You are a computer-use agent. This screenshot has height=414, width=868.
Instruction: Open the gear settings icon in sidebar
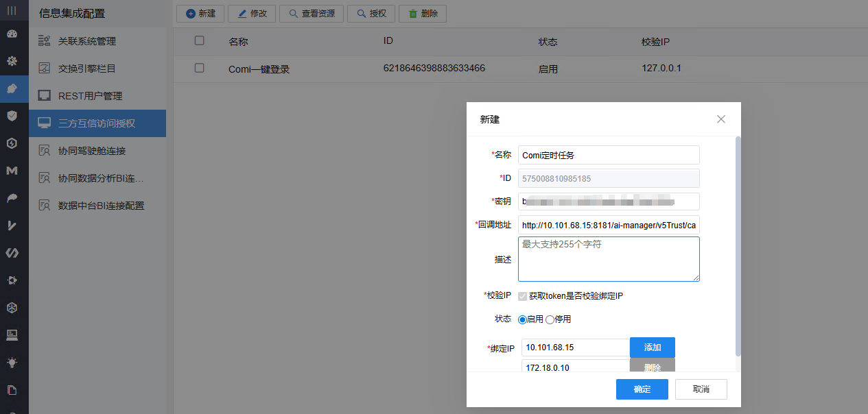(12, 61)
